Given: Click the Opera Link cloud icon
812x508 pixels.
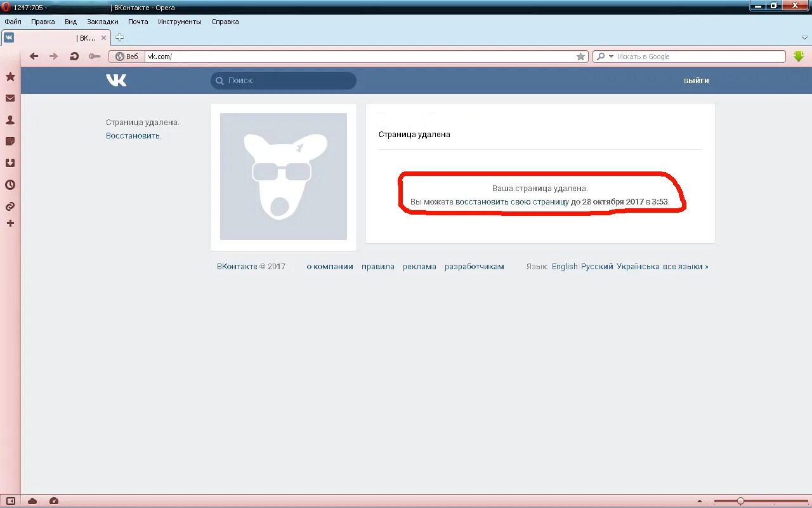Looking at the screenshot, I should tap(32, 501).
